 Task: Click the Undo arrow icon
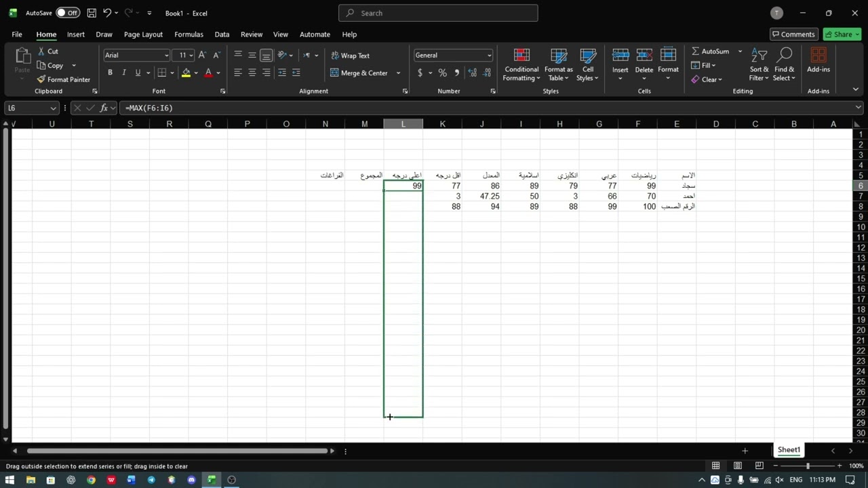coord(107,13)
